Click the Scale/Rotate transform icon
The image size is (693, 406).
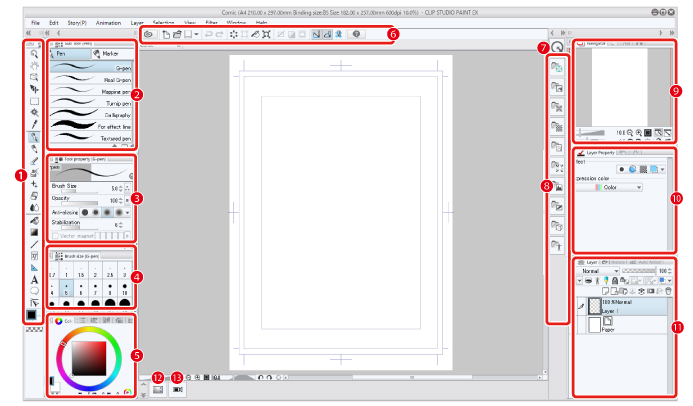point(266,34)
